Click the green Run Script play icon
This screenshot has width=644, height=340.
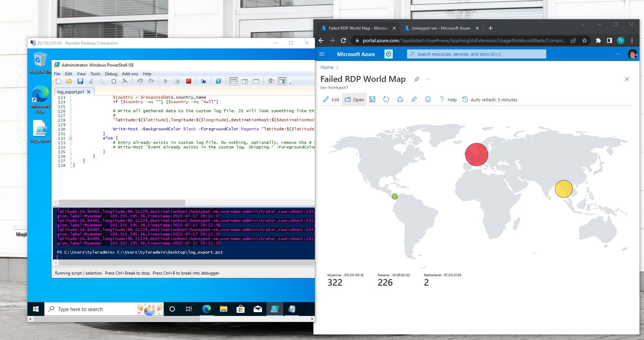point(166,81)
